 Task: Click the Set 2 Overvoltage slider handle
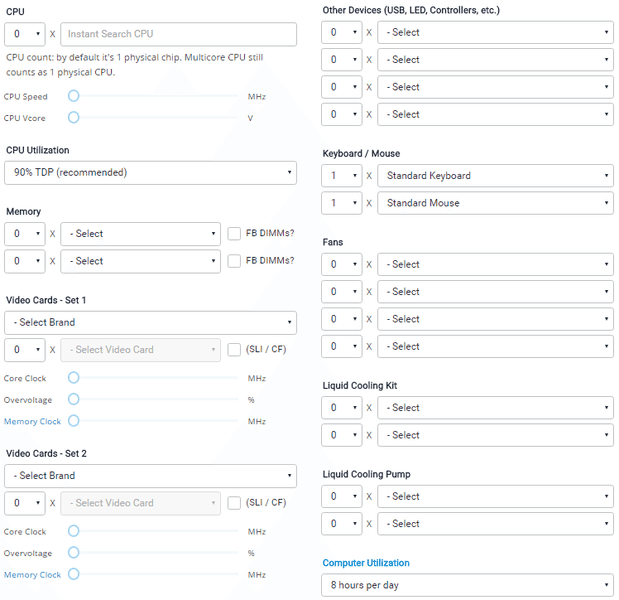coord(73,553)
